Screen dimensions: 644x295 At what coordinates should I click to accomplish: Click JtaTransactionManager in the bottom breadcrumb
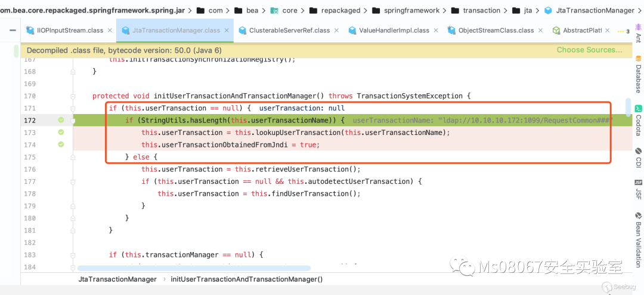click(x=117, y=279)
